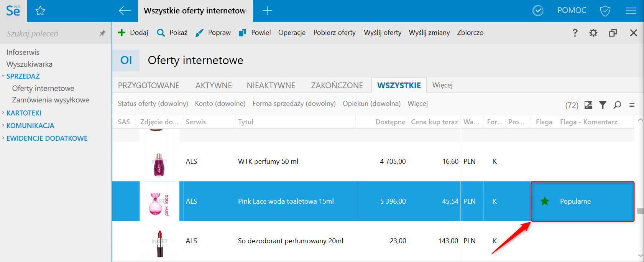Click the search magnifier above table
Viewport: 644px width, 262px height.
(x=617, y=105)
